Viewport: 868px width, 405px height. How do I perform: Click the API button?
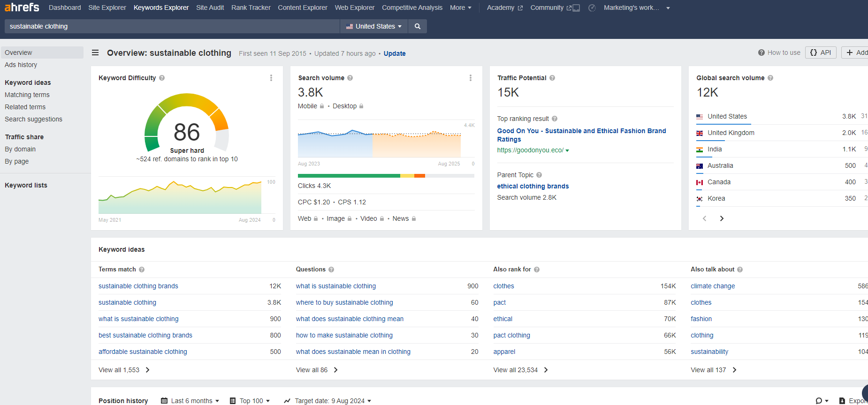click(821, 52)
